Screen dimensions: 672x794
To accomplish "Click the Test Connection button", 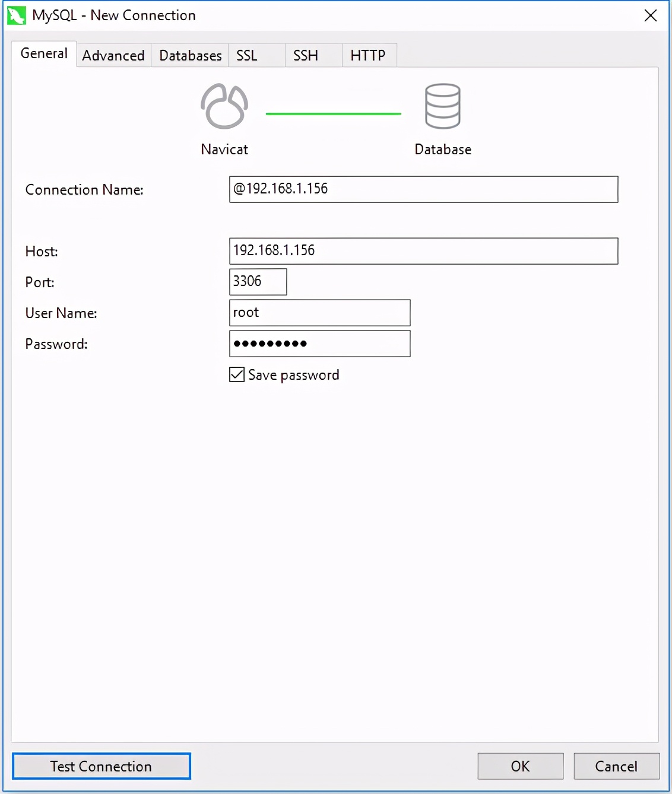I will click(x=102, y=766).
